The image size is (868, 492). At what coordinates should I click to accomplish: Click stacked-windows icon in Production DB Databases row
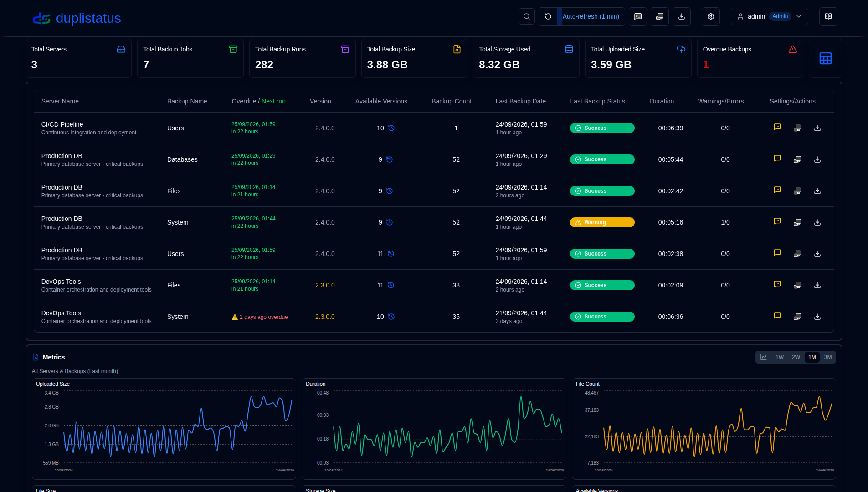797,159
